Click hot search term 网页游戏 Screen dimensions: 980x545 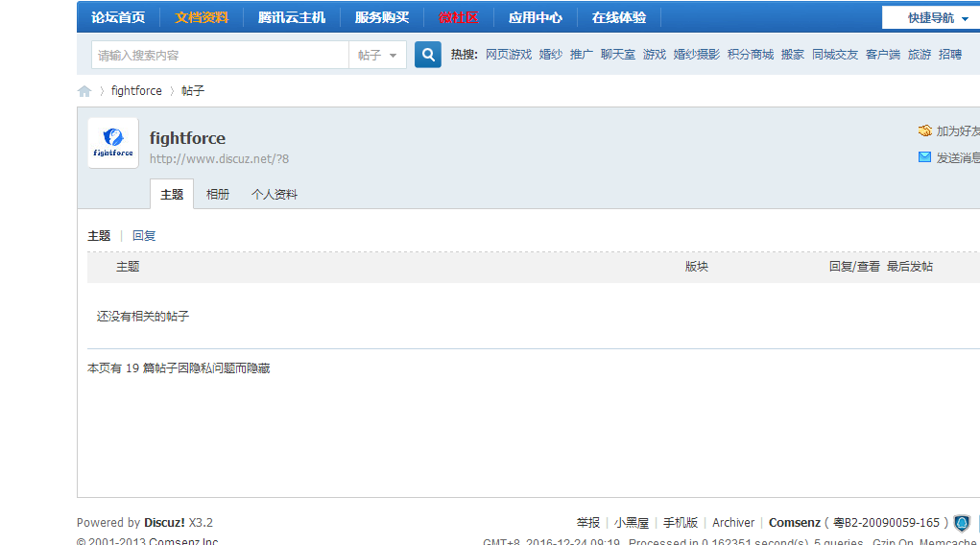(x=508, y=55)
